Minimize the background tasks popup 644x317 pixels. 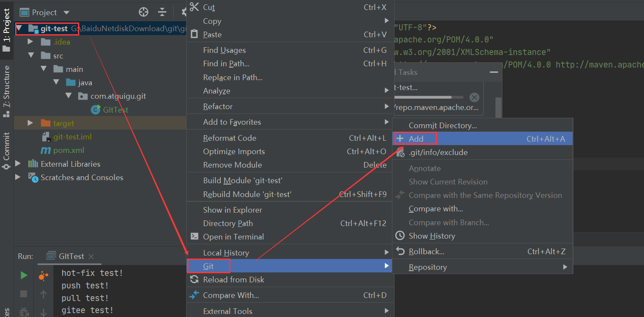pos(494,72)
